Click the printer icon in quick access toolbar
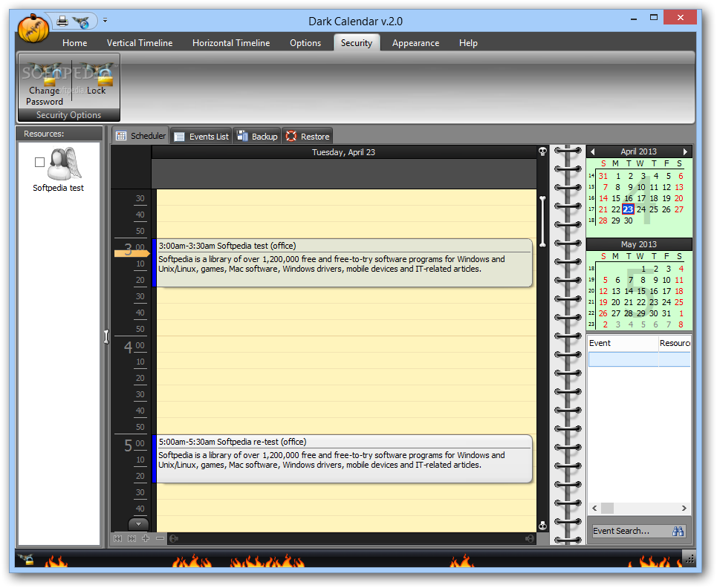This screenshot has width=717, height=588. click(x=62, y=21)
